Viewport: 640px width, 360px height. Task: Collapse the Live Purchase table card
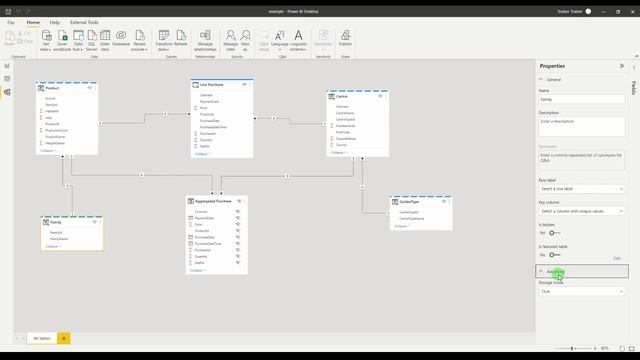(x=203, y=154)
